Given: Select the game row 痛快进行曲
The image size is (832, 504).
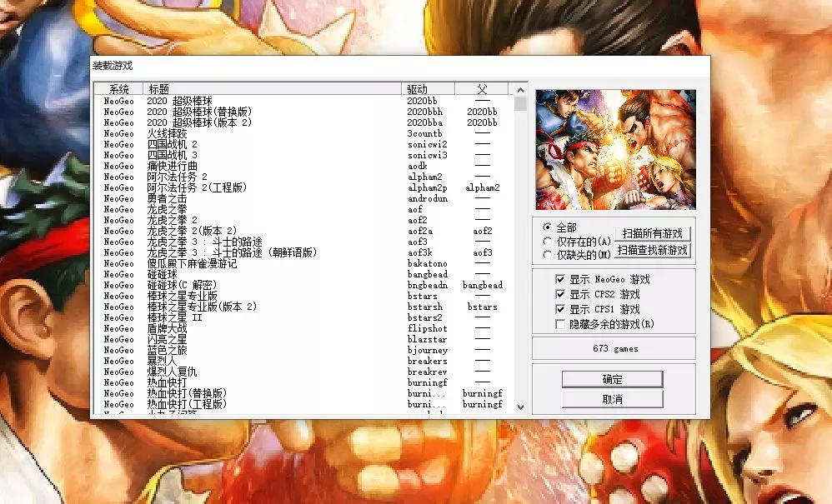Looking at the screenshot, I should point(304,166).
